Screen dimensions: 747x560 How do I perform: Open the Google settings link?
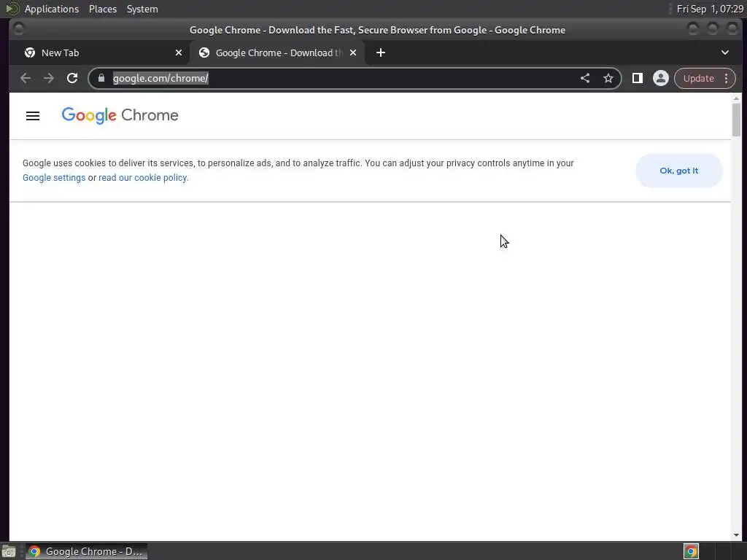pos(54,178)
